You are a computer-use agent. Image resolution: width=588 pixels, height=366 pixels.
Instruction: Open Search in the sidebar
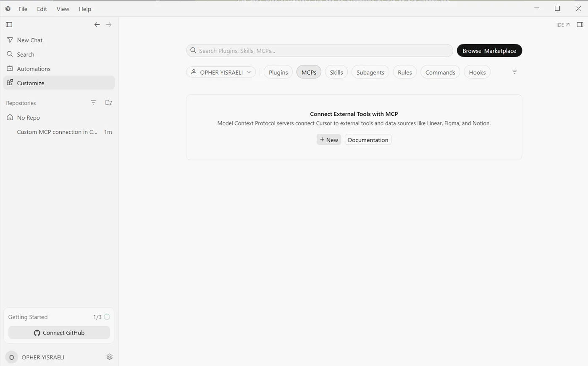click(59, 55)
